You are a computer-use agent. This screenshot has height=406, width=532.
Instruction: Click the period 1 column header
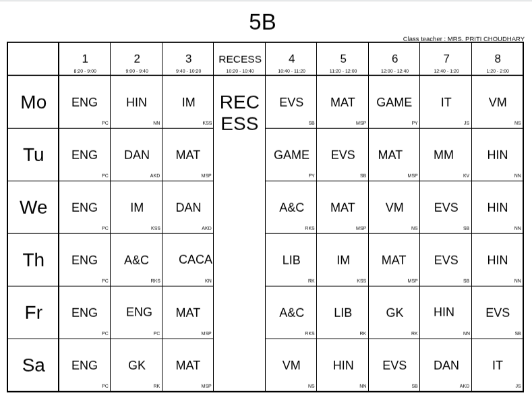click(85, 59)
